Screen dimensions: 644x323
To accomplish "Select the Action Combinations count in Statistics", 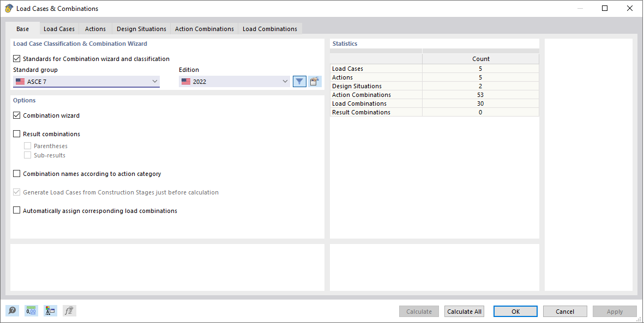I will click(x=480, y=94).
